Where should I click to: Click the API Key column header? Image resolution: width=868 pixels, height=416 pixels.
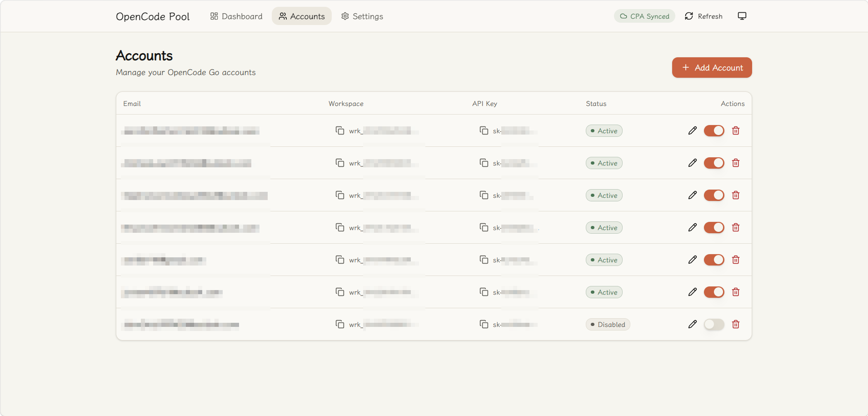pos(484,104)
